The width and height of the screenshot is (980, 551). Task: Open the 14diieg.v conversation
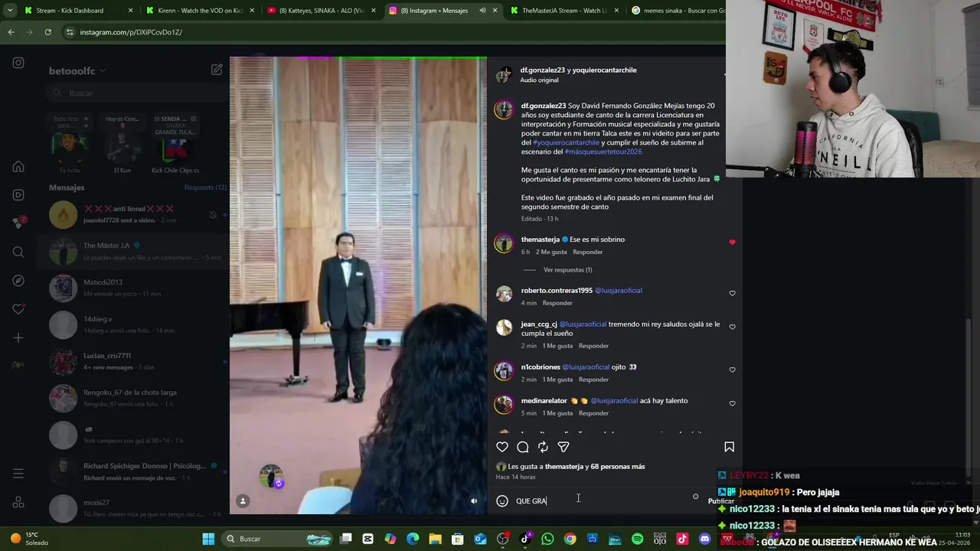[x=138, y=324]
